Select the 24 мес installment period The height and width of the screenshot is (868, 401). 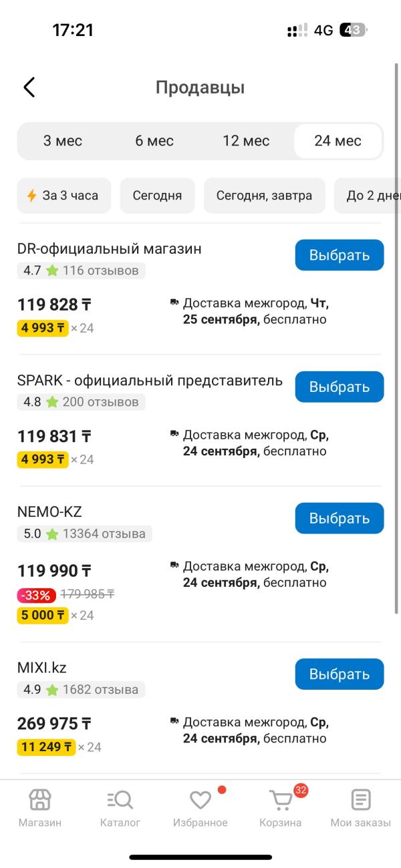[x=338, y=141]
